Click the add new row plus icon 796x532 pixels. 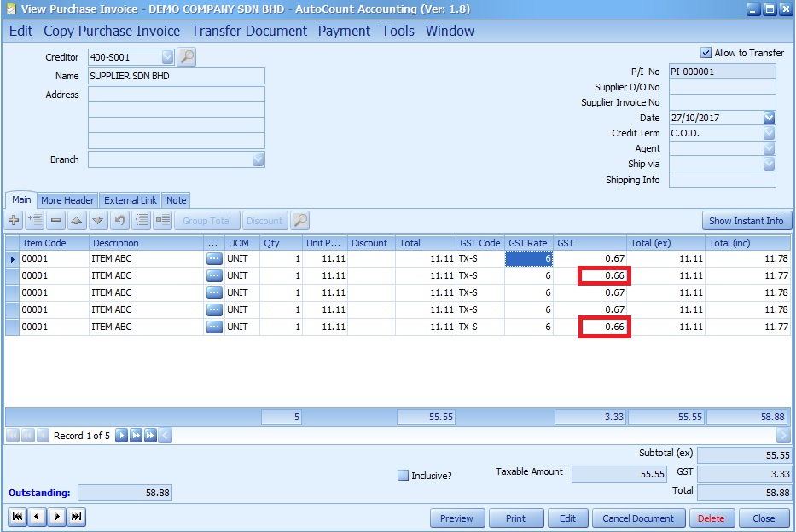point(15,221)
